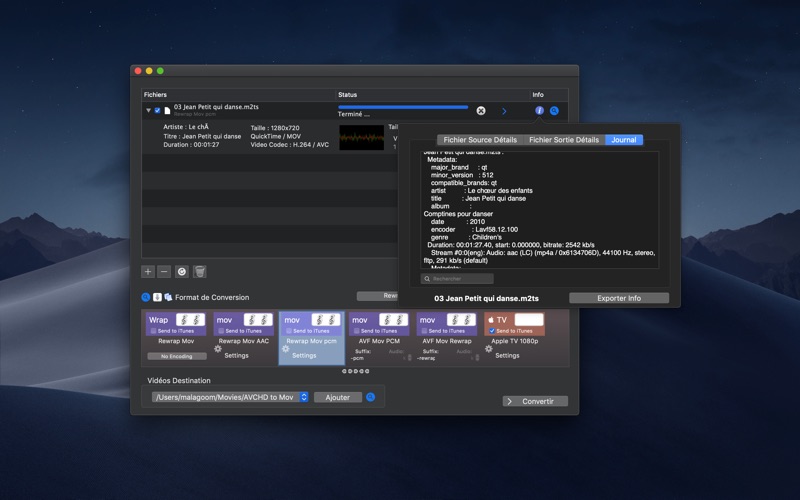Viewport: 800px width, 500px height.
Task: Click the Rechercher search field in the journal
Action: pos(457,279)
